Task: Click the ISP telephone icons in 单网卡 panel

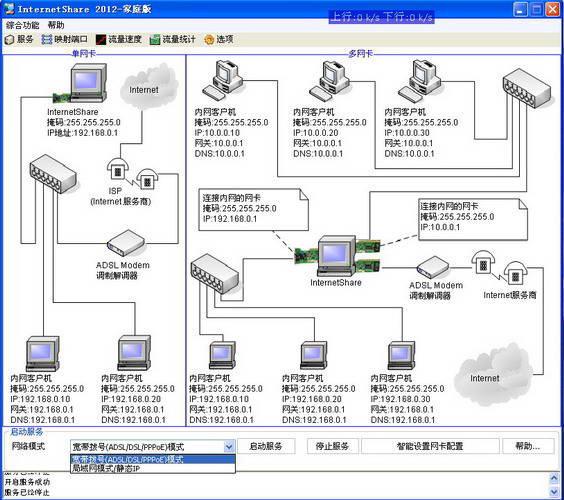Action: (x=132, y=173)
